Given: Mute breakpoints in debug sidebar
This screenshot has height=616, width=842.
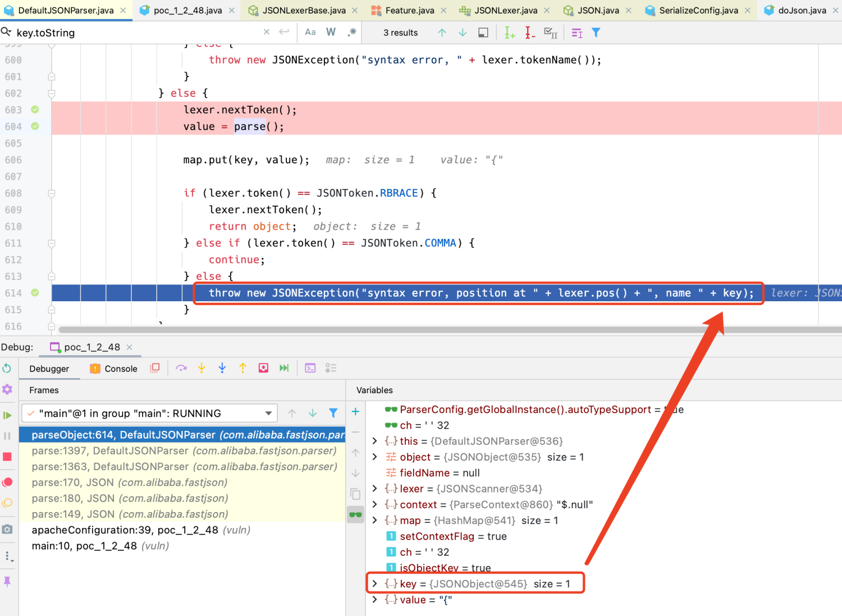Looking at the screenshot, I should [x=7, y=503].
